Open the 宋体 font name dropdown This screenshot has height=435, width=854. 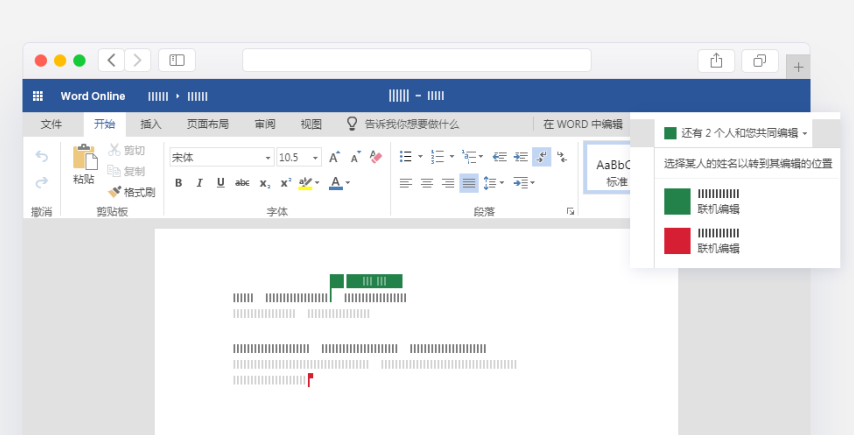(x=268, y=158)
